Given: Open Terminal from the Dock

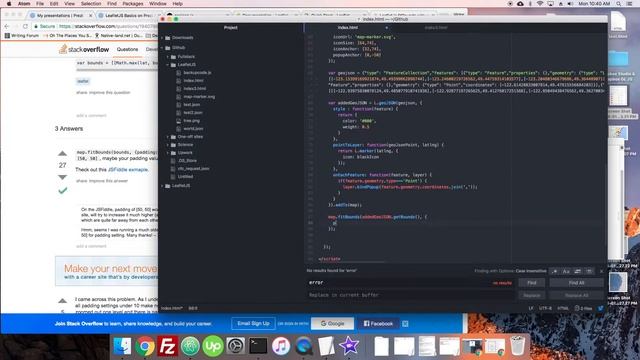Looking at the screenshot, I should [x=258, y=346].
